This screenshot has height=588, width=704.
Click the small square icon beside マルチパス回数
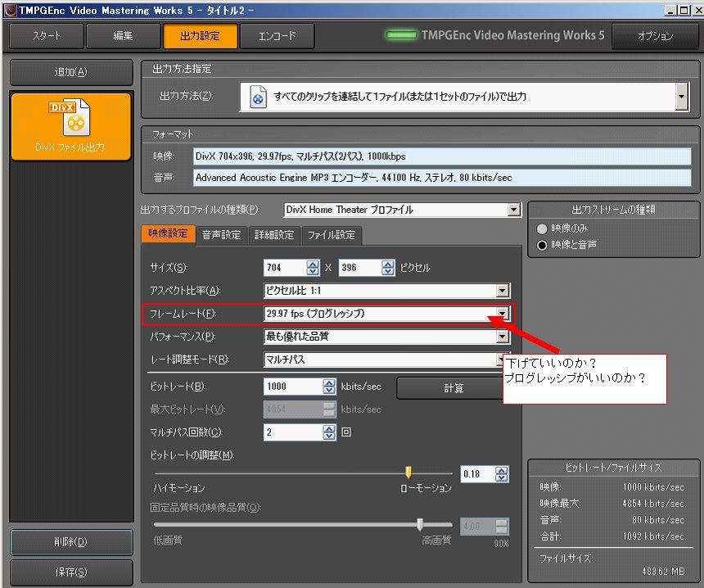click(x=346, y=432)
